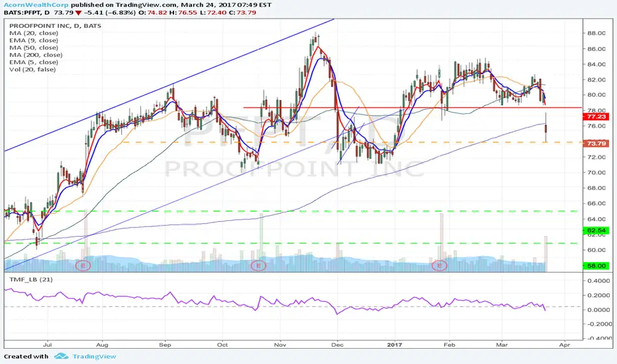Click the 84.00 price axis value
This screenshot has height=364, width=617.
[x=596, y=65]
